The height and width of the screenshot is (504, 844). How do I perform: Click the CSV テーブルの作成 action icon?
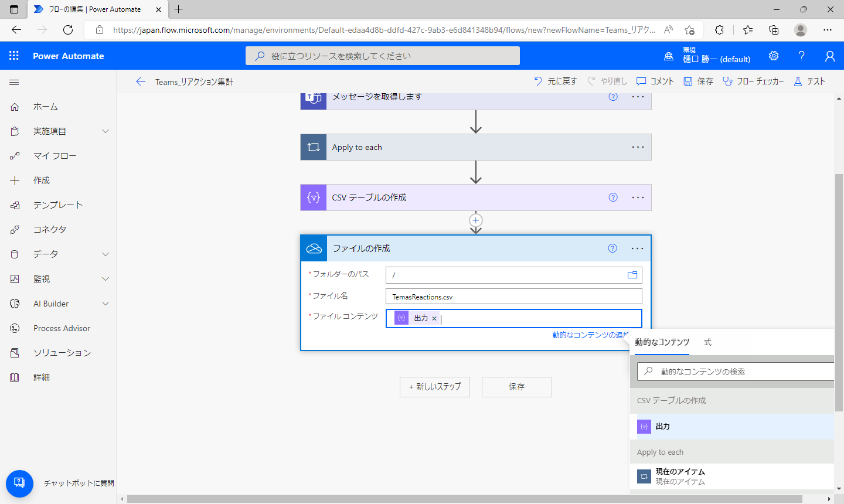(x=314, y=197)
